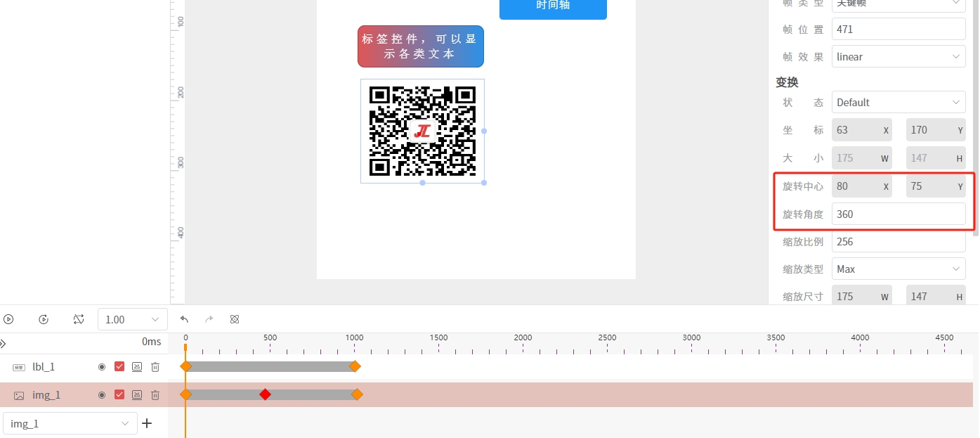Screen dimensions: 980x438
Task: Click the 1500 mark on the time ruler
Action: pos(438,337)
